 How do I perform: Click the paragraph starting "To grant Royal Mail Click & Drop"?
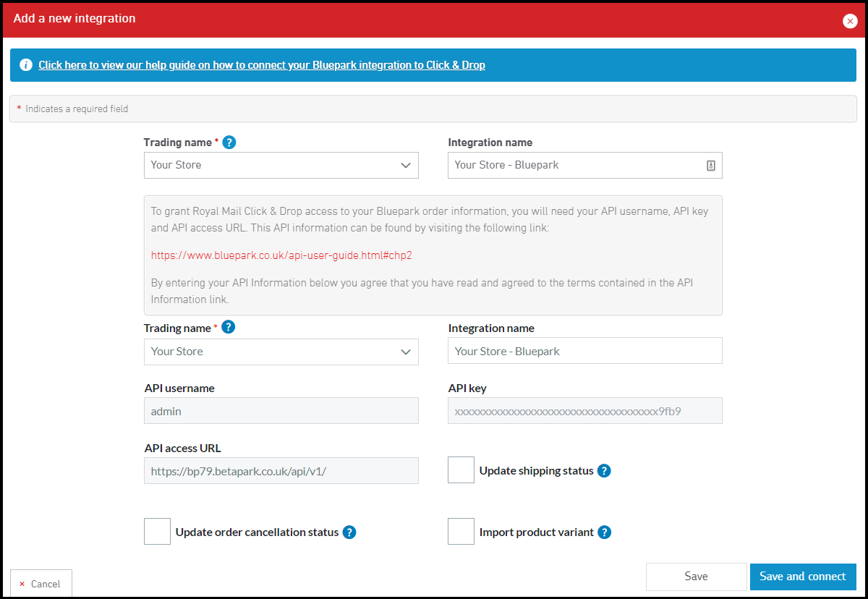click(x=430, y=220)
